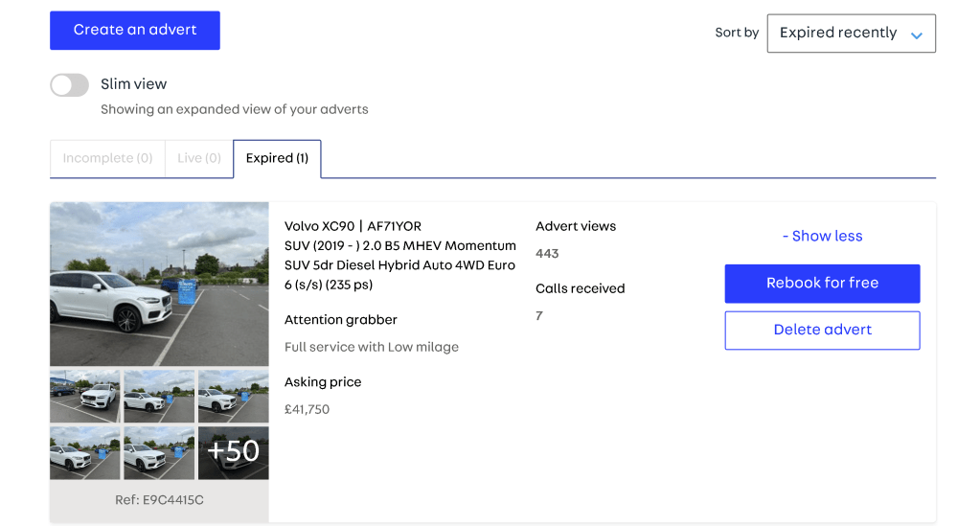980x526 pixels.
Task: Click the Calls received heading
Action: [580, 288]
